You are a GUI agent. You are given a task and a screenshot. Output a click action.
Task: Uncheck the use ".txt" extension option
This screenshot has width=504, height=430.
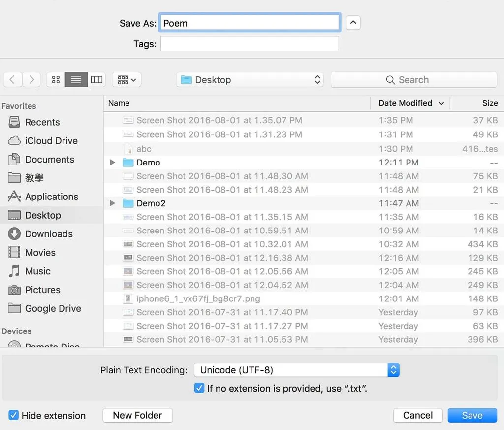(199, 388)
